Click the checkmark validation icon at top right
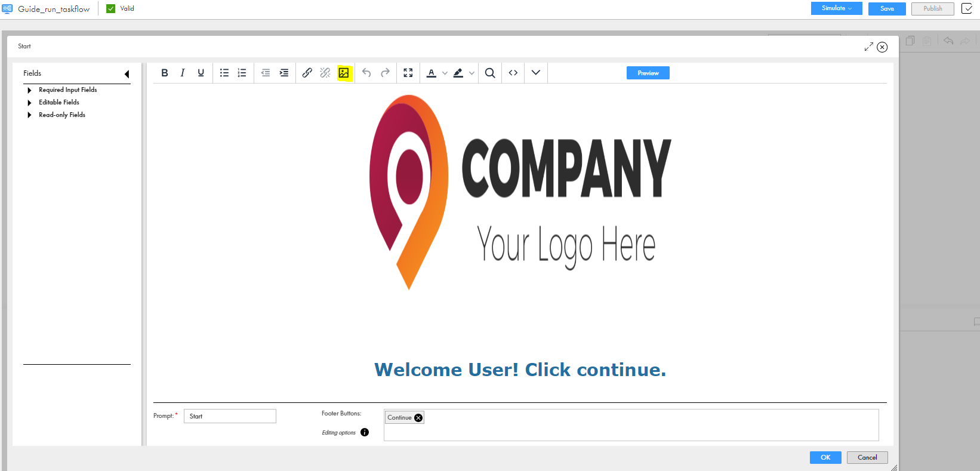The height and width of the screenshot is (471, 980). [967, 8]
